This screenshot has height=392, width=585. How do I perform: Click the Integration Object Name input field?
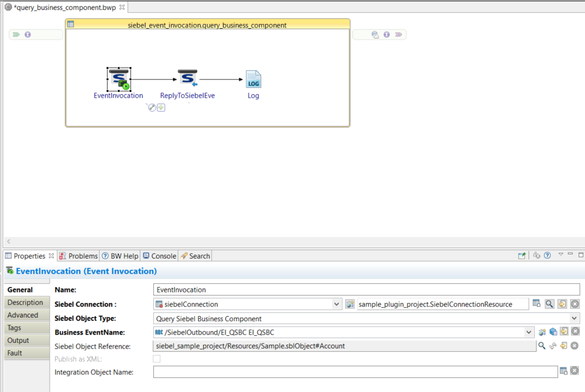click(x=356, y=372)
